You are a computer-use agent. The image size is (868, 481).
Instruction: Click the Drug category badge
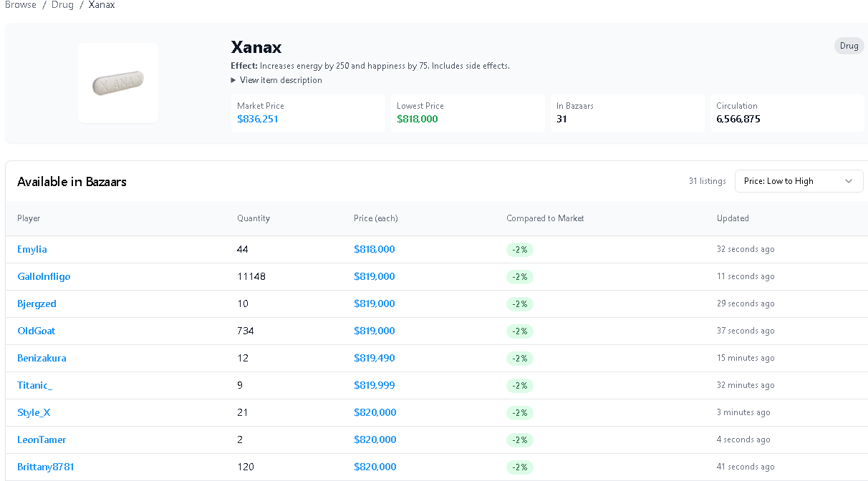[849, 46]
